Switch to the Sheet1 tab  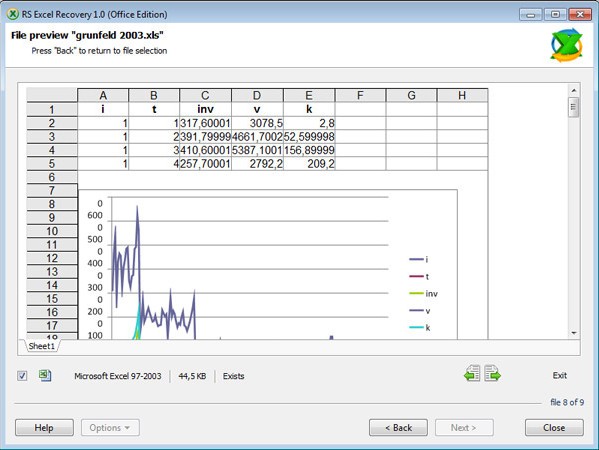41,346
